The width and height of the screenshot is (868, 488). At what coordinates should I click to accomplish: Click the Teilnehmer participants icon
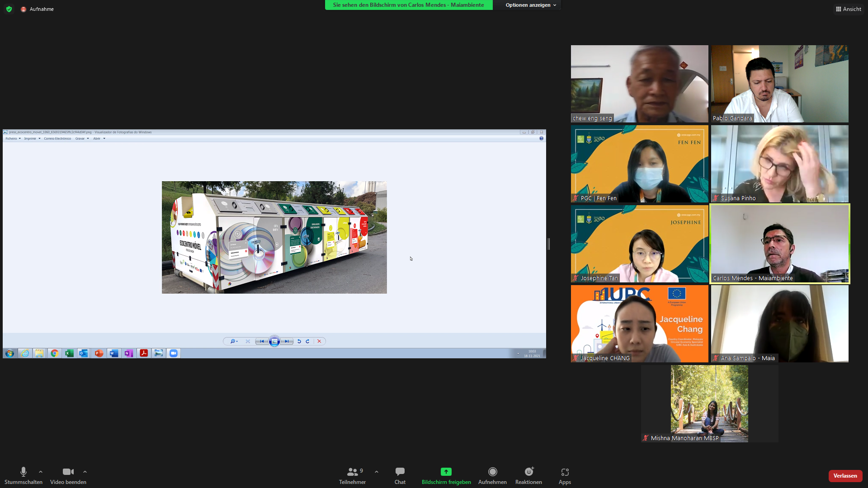pyautogui.click(x=352, y=472)
